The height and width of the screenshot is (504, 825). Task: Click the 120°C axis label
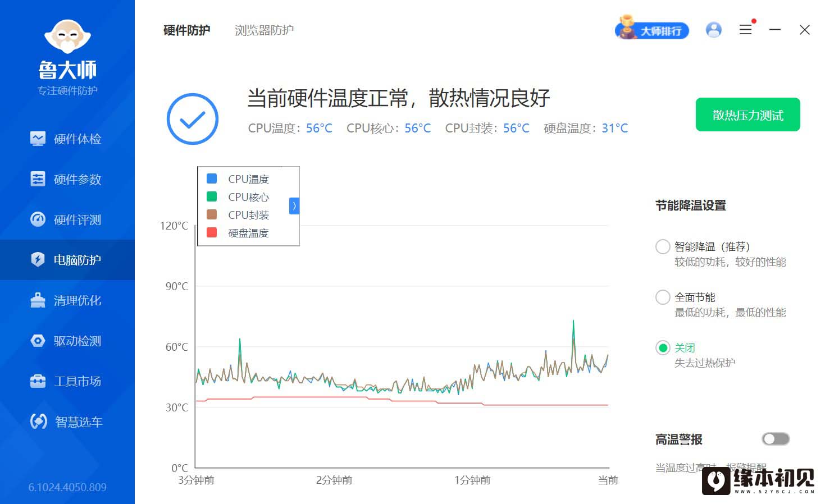[x=174, y=226]
